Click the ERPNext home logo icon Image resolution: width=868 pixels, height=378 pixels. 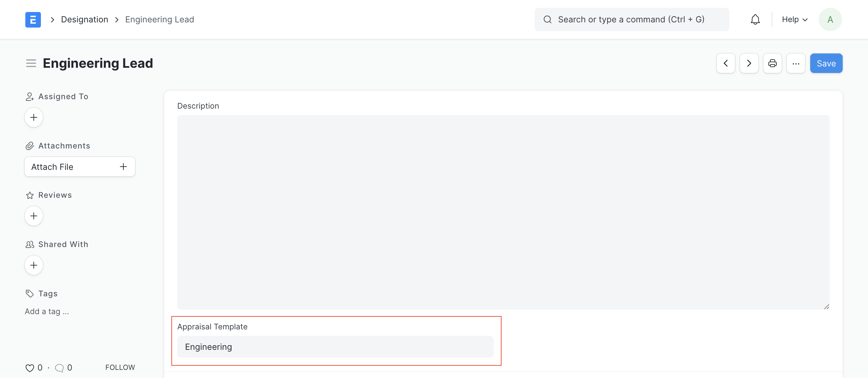[33, 19]
